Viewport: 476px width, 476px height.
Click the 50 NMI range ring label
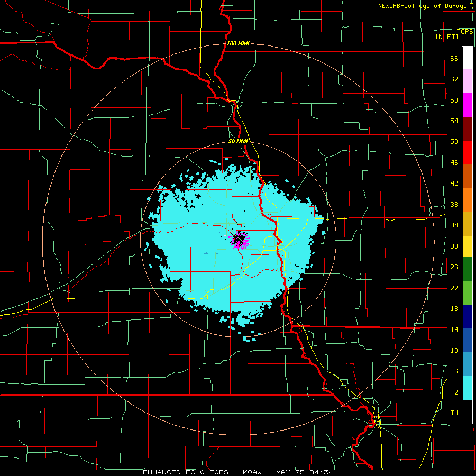238,141
